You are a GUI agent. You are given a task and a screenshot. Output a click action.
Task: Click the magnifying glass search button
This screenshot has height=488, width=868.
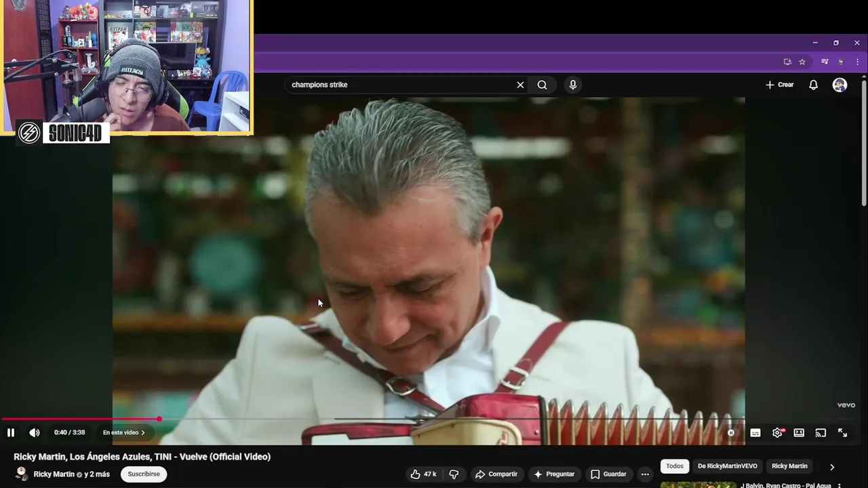tap(542, 85)
